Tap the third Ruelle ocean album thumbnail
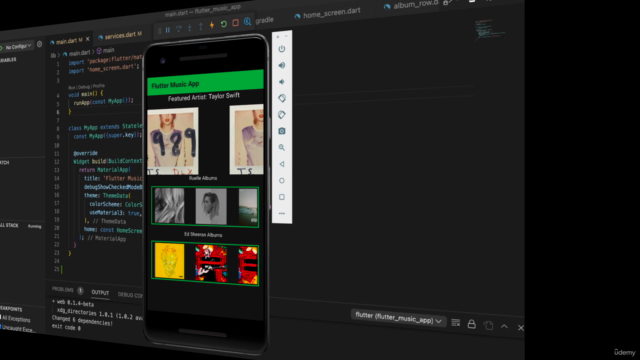Viewport: 640px width, 360px height. point(248,207)
